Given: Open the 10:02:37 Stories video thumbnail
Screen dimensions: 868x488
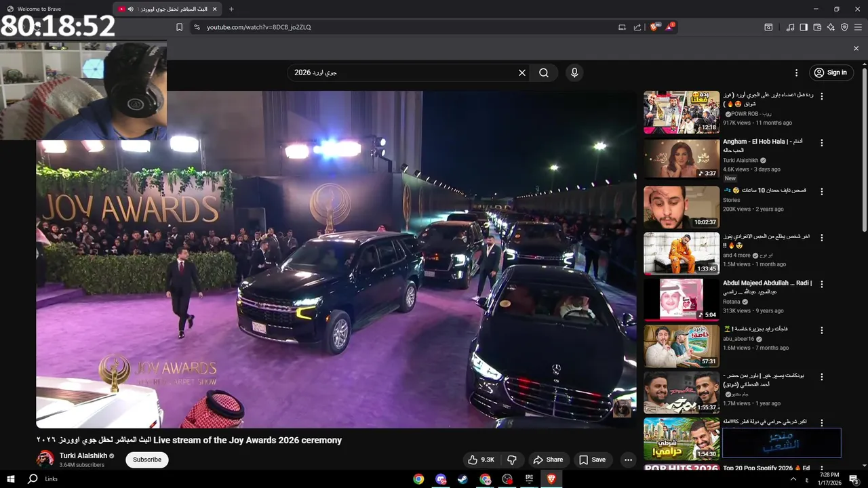Looking at the screenshot, I should click(682, 207).
